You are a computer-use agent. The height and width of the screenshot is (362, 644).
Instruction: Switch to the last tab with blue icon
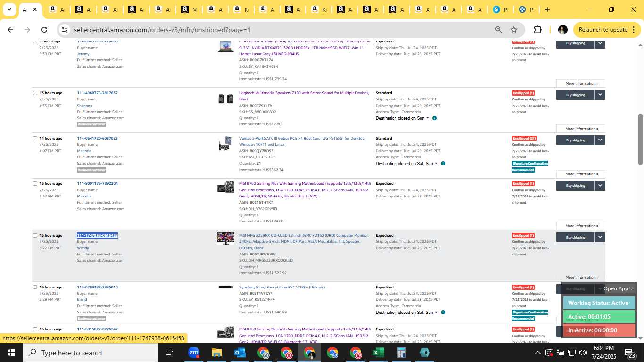(x=526, y=9)
